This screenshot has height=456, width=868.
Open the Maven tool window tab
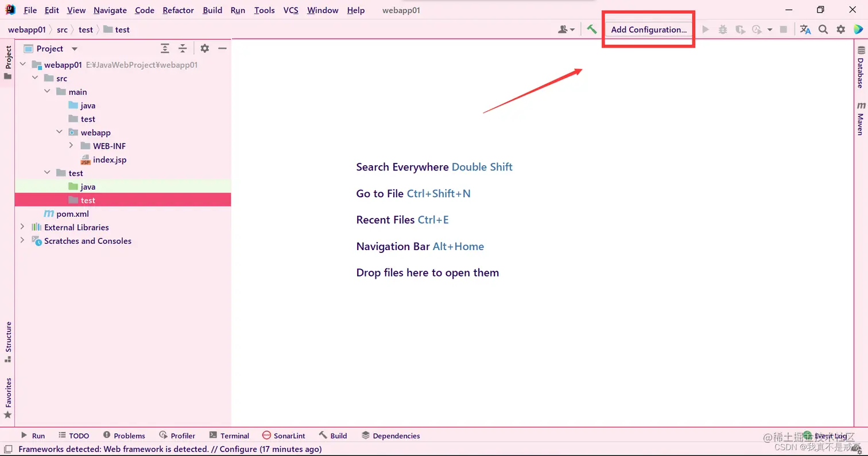pyautogui.click(x=861, y=119)
